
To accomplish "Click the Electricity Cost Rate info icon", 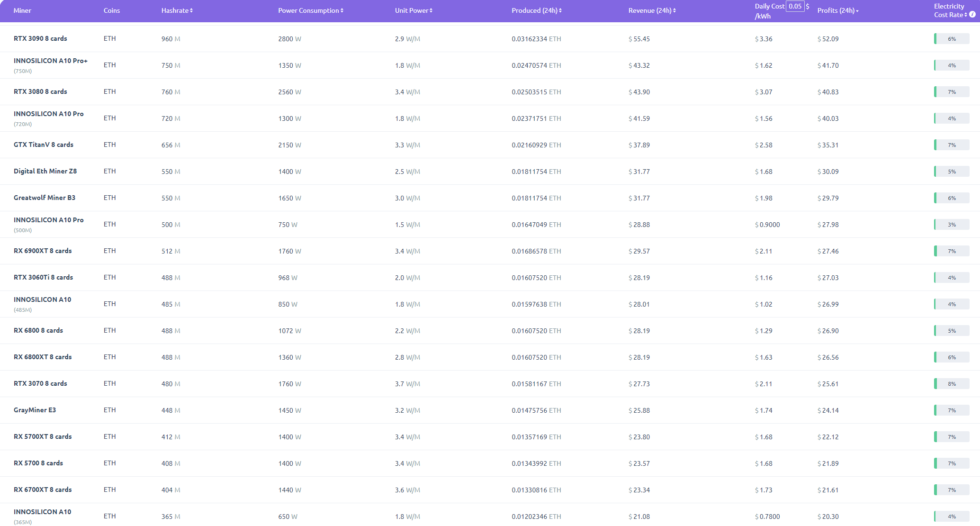I will pyautogui.click(x=972, y=15).
